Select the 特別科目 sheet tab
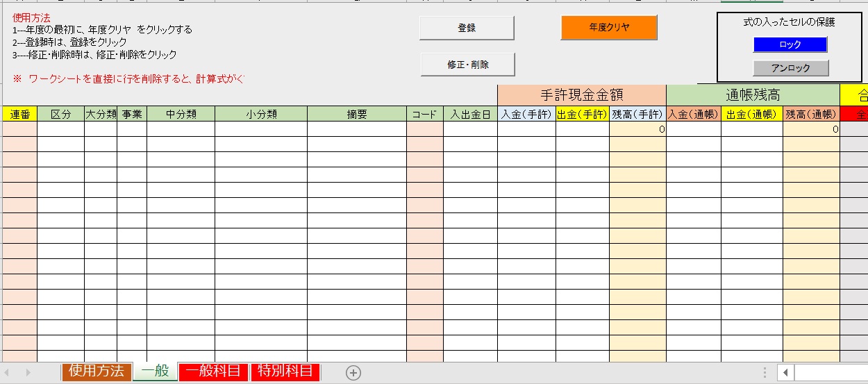868x384 pixels. pos(285,372)
